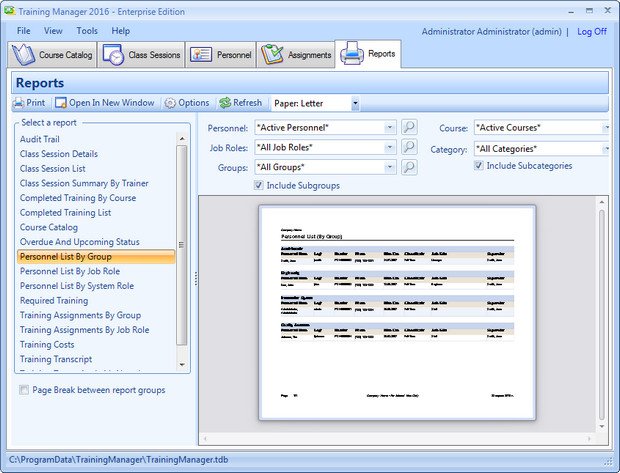Switch to the Assignments tab label
Viewport: 620px width, 473px height.
coord(310,55)
